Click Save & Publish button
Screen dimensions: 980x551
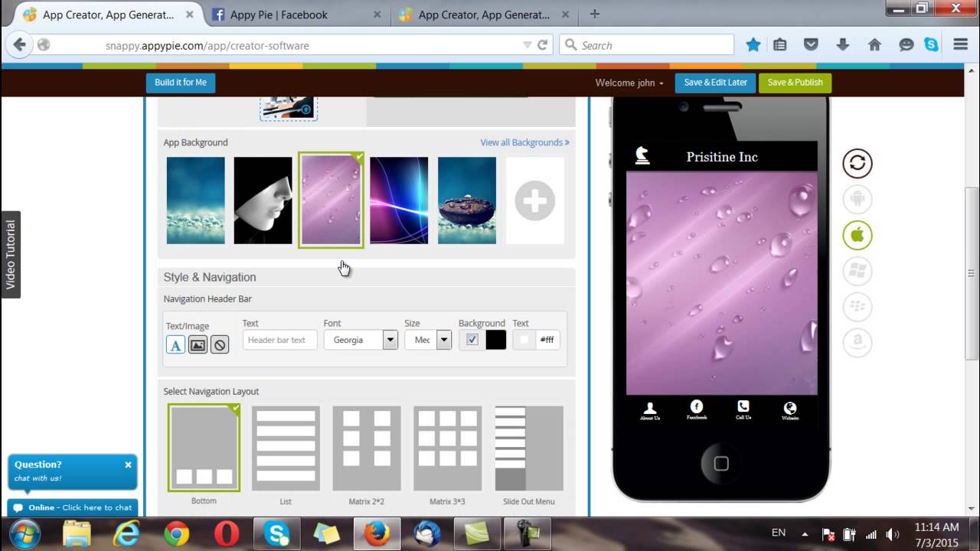[x=795, y=83]
